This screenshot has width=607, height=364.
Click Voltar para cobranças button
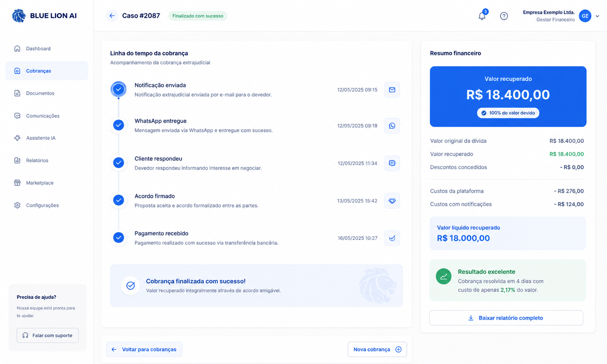(x=144, y=349)
